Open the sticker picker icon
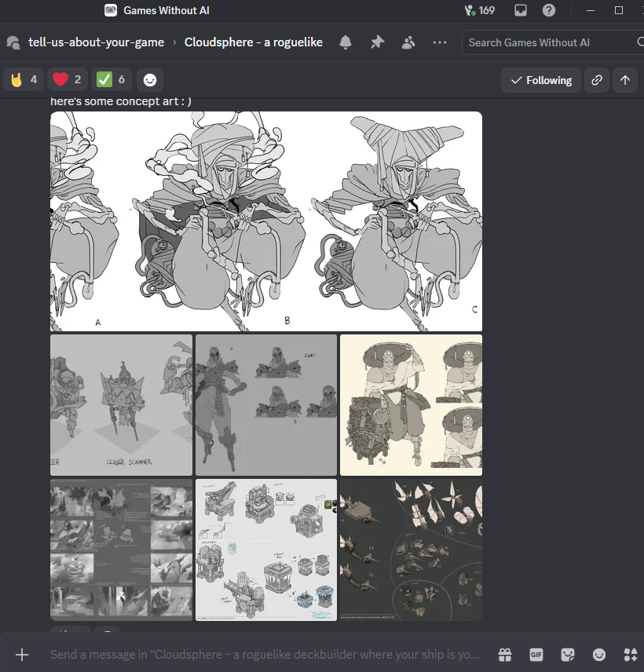Image resolution: width=644 pixels, height=672 pixels. coord(568,655)
